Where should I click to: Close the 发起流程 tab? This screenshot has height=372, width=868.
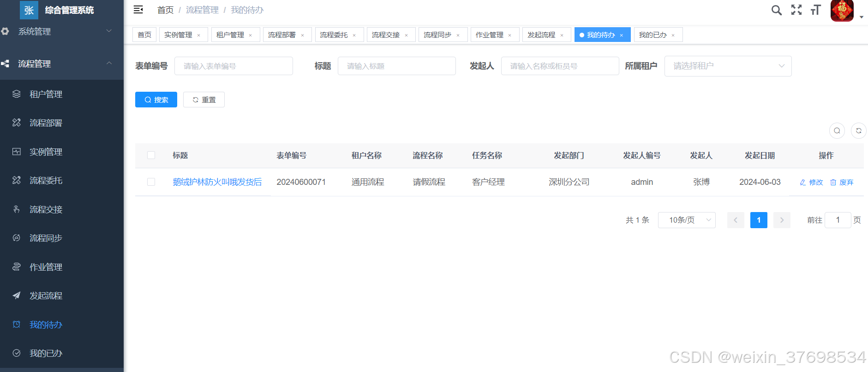[562, 35]
